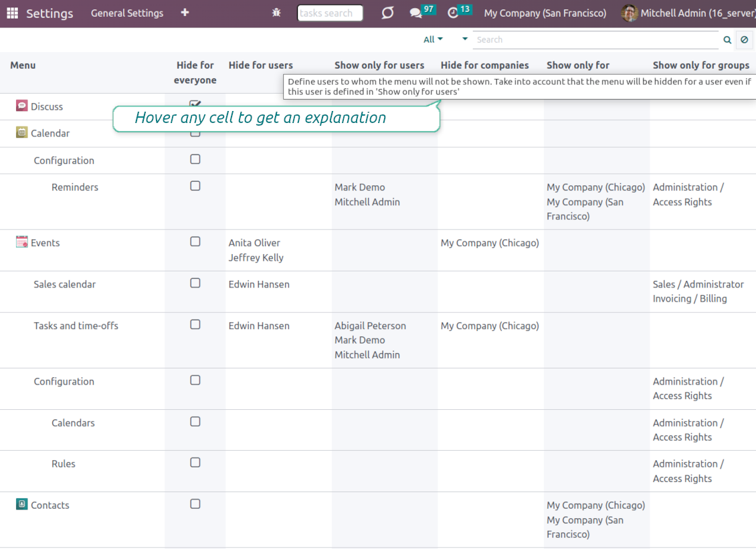Click Edwin Hansen in Tasks and time-offs row
The width and height of the screenshot is (756, 549).
point(259,326)
